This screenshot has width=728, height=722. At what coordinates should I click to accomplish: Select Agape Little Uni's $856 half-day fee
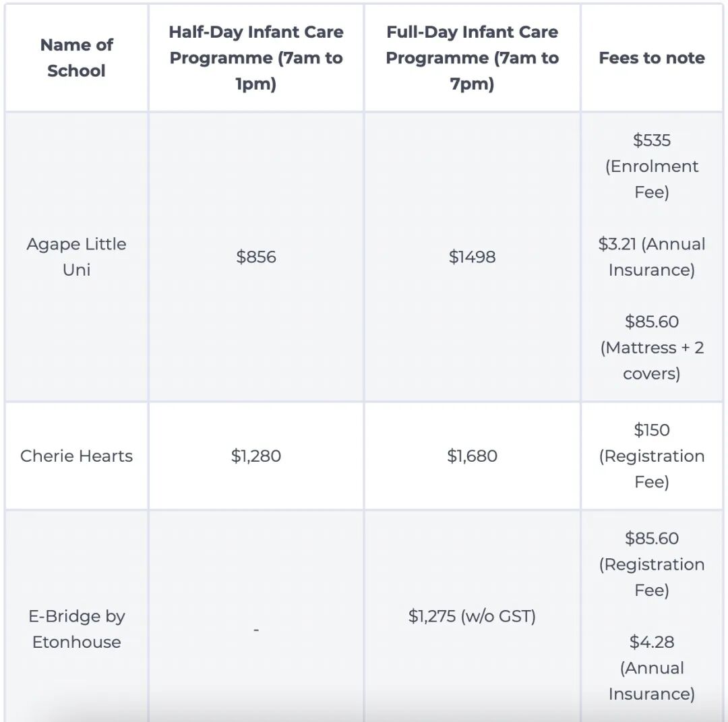(256, 257)
